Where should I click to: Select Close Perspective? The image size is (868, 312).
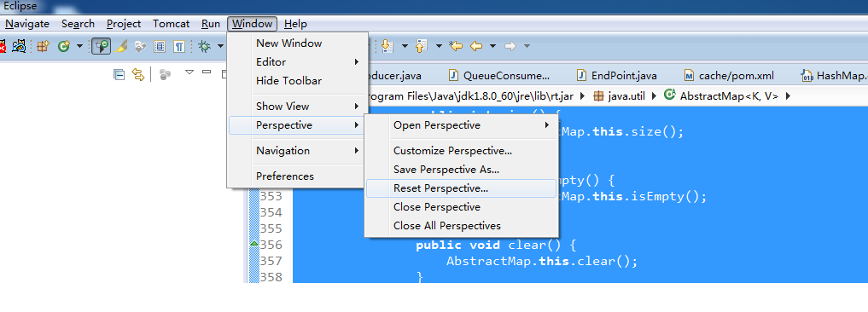pyautogui.click(x=461, y=207)
